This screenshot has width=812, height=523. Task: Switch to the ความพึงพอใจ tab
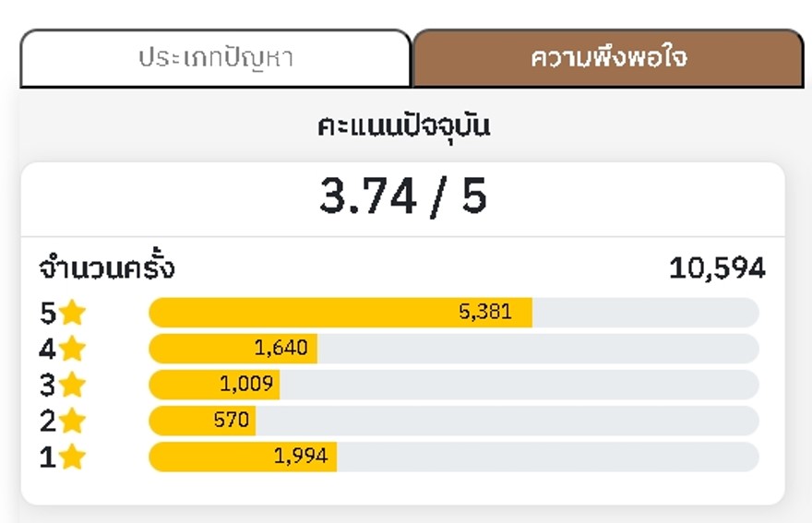coord(608,58)
